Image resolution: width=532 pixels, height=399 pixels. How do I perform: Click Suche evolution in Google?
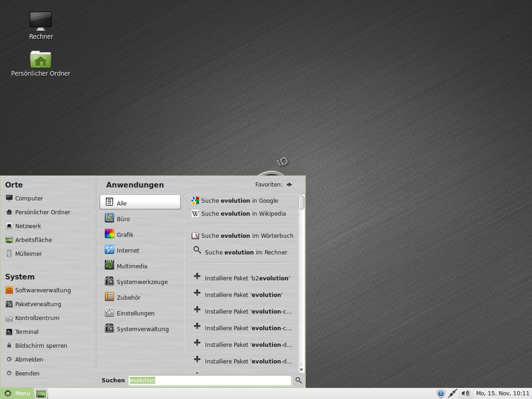pos(239,200)
